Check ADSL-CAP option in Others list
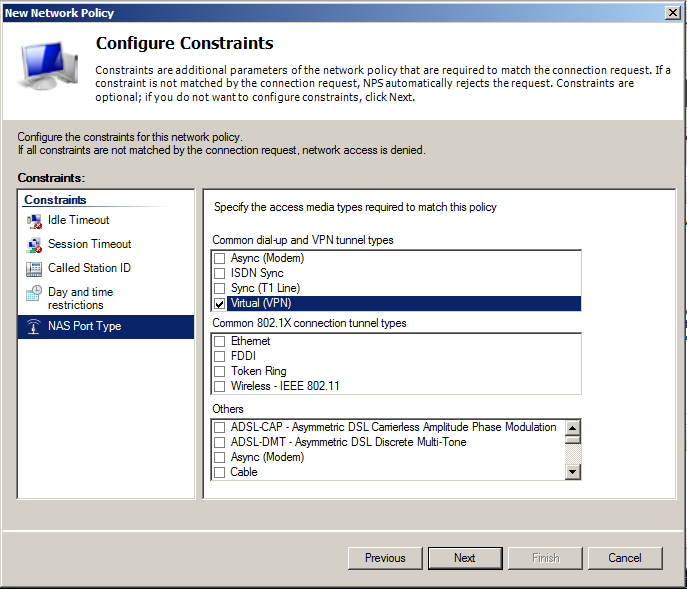 coord(220,427)
